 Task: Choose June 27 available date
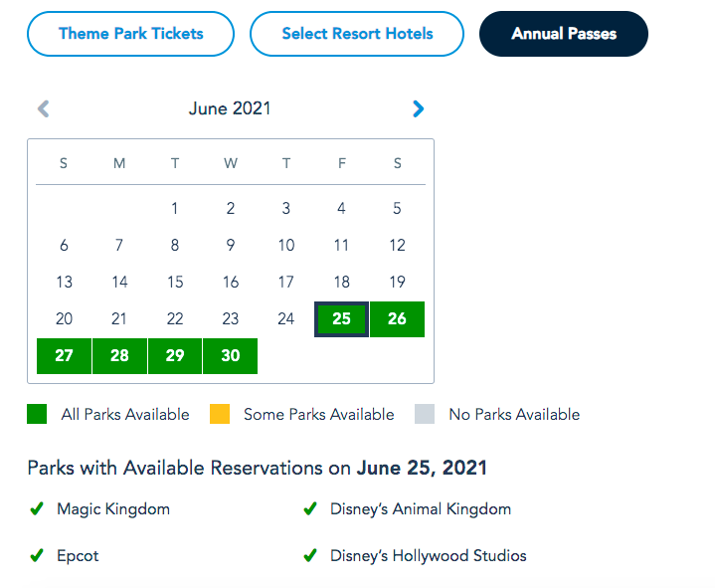coord(64,356)
